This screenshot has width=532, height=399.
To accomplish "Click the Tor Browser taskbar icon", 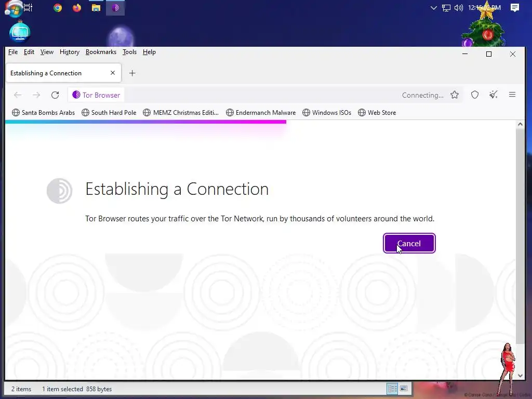I will (115, 8).
